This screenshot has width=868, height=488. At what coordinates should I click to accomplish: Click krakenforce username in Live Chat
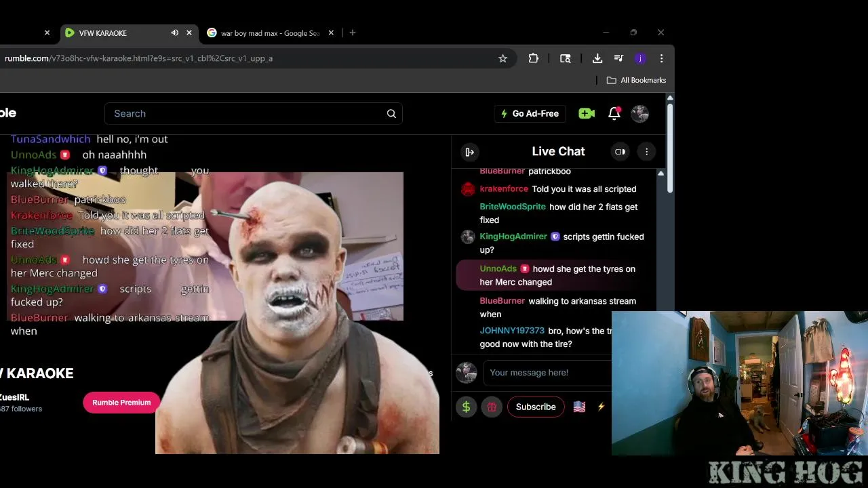(504, 189)
